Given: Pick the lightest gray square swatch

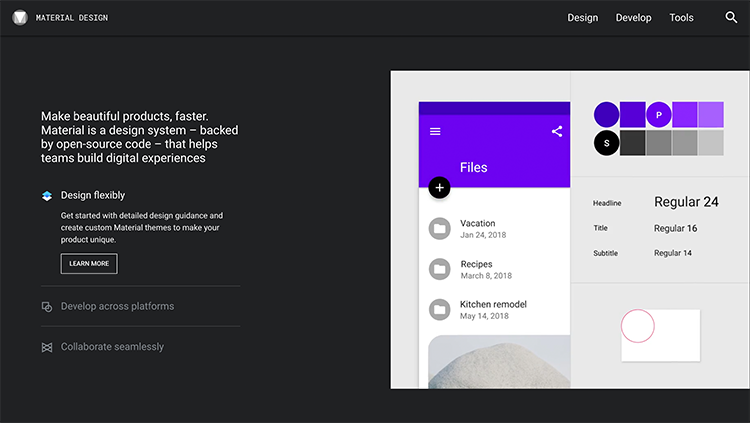Looking at the screenshot, I should 711,143.
